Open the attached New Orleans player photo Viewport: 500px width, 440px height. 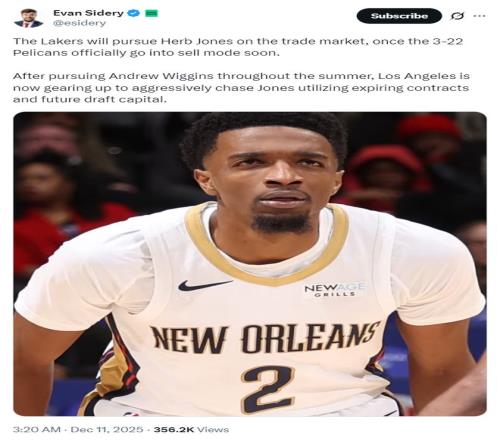(x=250, y=264)
